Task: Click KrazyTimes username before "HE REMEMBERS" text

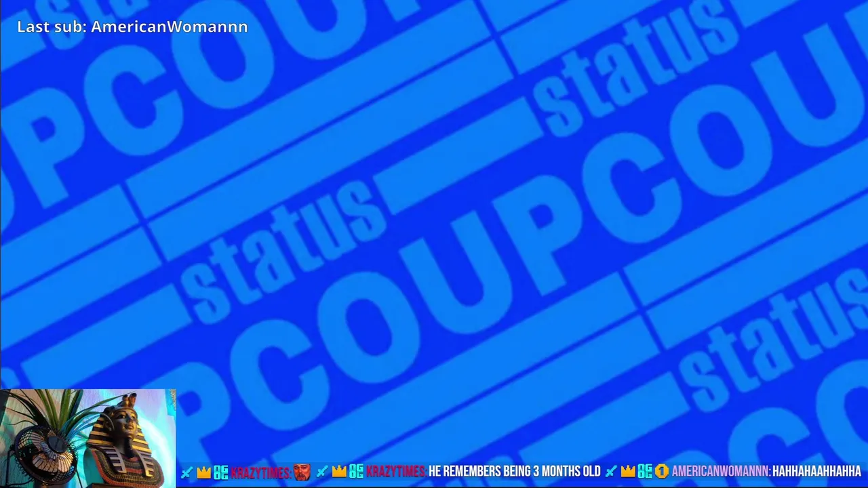Action: [396, 471]
